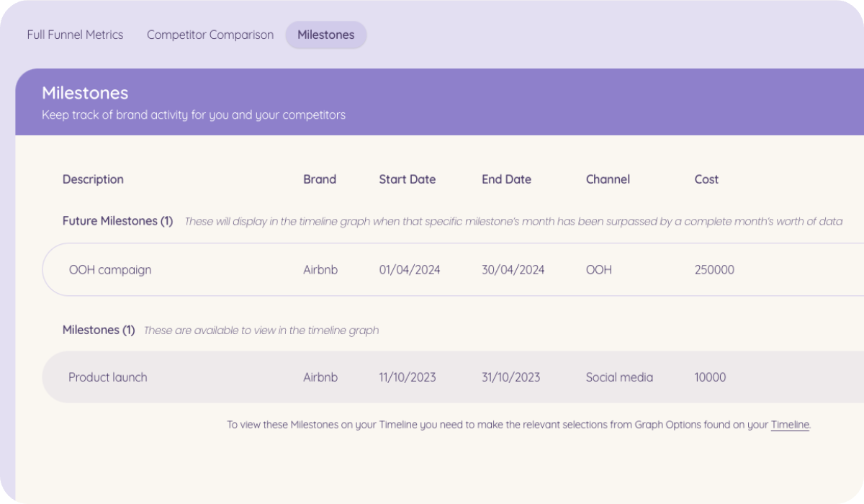
Task: Sort by the Start Date column header
Action: [408, 179]
